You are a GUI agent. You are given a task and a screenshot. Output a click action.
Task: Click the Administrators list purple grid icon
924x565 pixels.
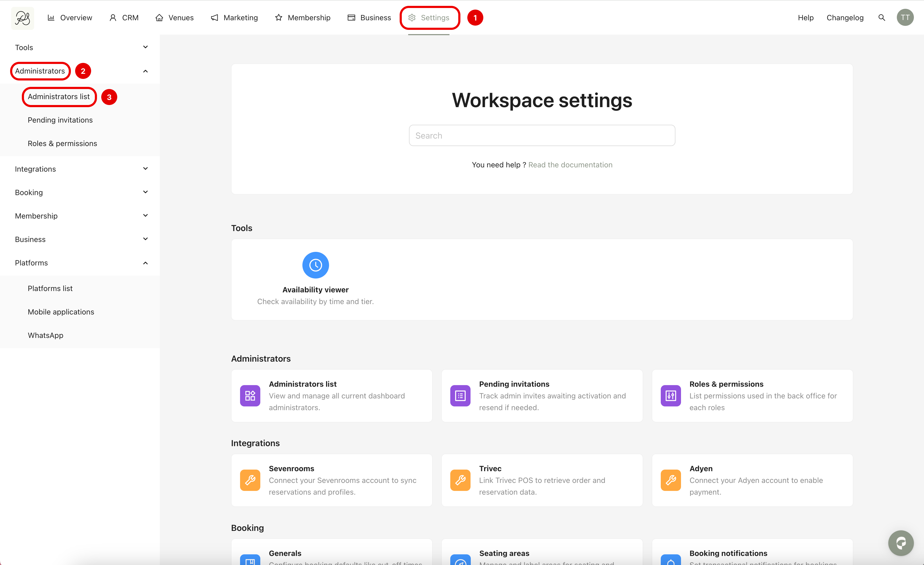[x=250, y=396]
